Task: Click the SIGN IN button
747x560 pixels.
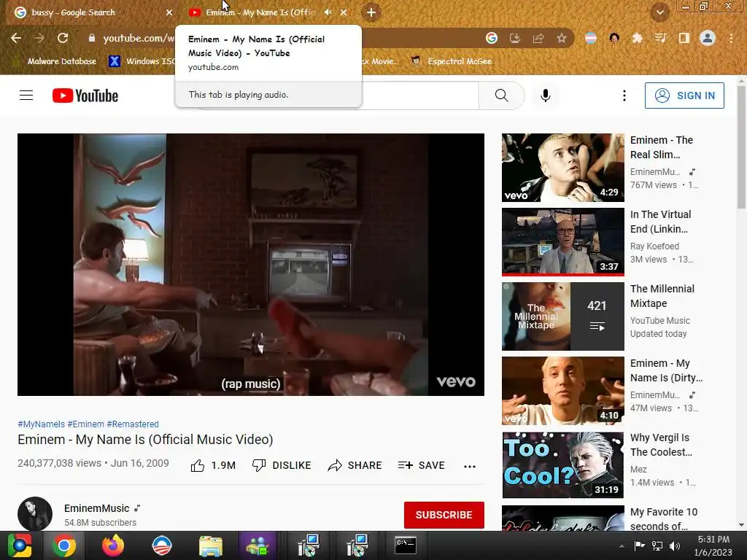Action: point(684,96)
